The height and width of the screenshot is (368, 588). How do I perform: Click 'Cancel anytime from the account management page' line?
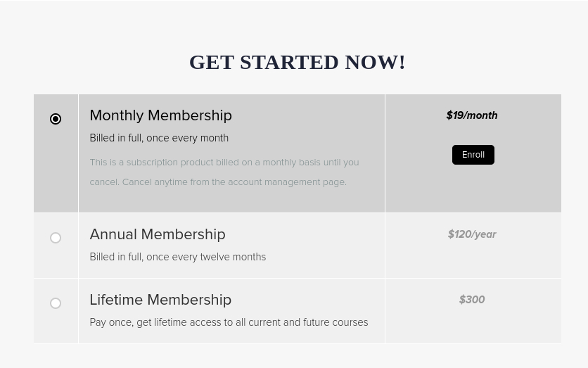click(218, 182)
